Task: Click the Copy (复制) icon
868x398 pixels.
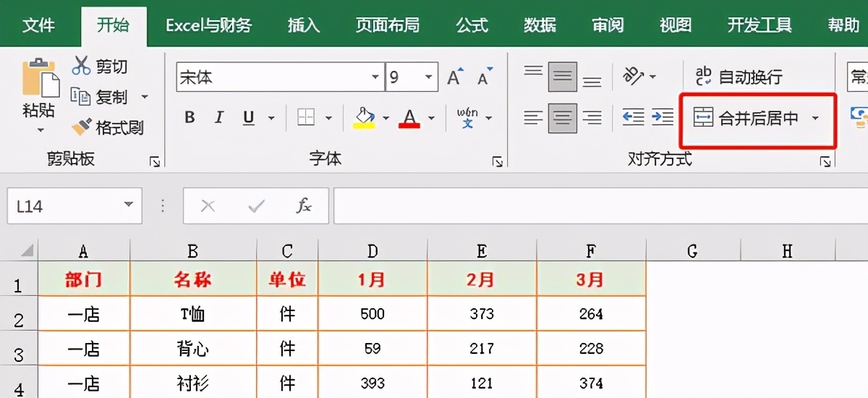Action: coord(81,96)
